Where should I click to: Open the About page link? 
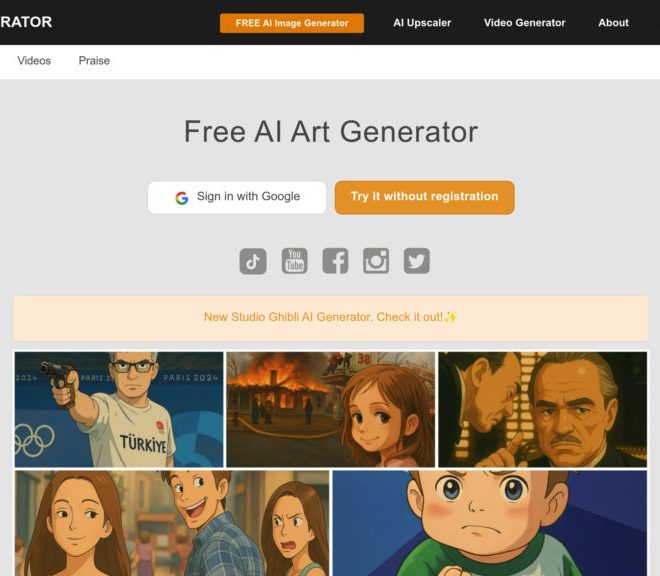(x=613, y=23)
